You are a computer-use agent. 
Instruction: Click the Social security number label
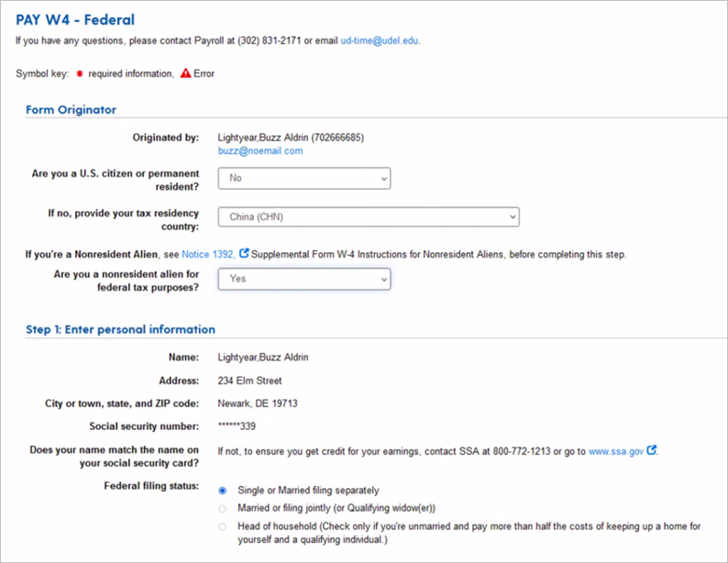click(144, 426)
